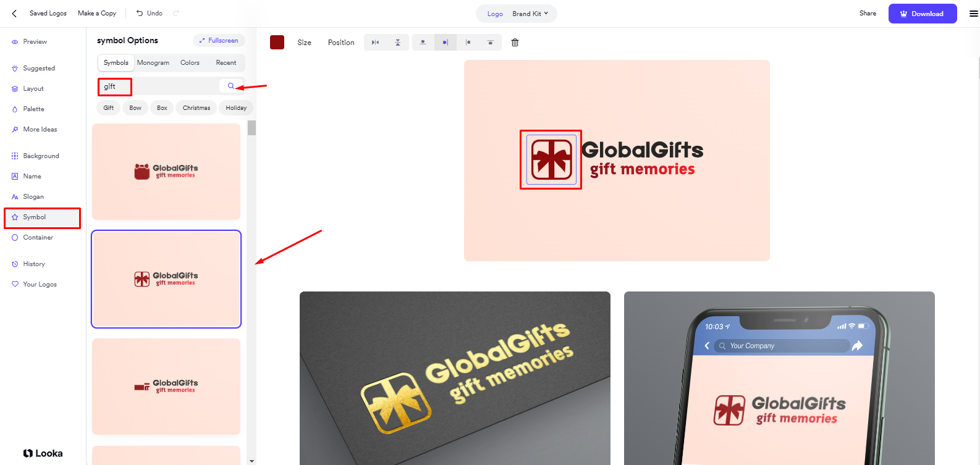The width and height of the screenshot is (980, 465).
Task: Open the dark red symbol color swatch
Action: click(x=277, y=43)
